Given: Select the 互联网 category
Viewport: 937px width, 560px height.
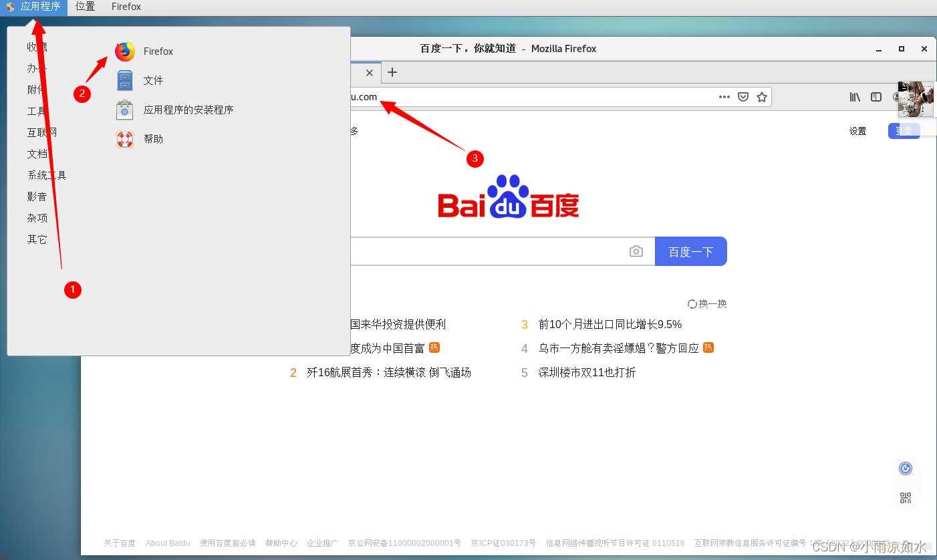Looking at the screenshot, I should (42, 132).
